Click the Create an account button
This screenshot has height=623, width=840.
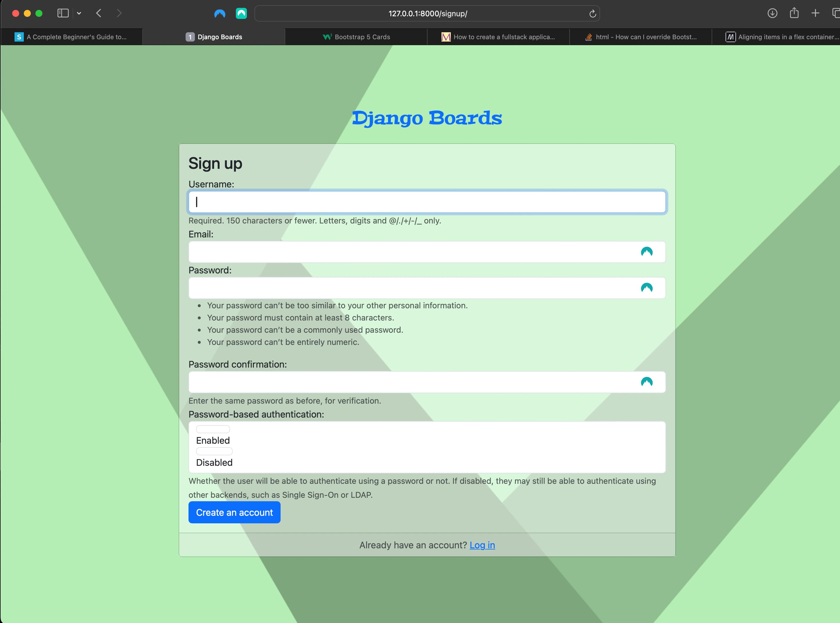tap(234, 513)
